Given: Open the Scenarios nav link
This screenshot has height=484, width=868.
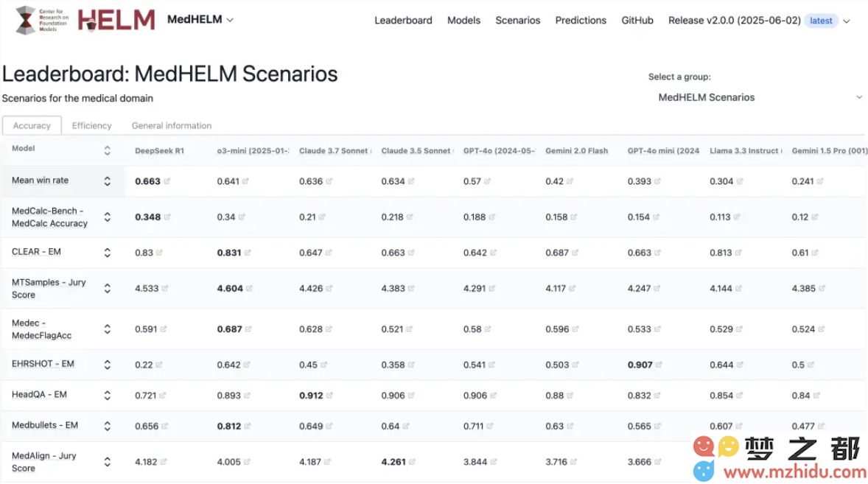Looking at the screenshot, I should coord(517,21).
